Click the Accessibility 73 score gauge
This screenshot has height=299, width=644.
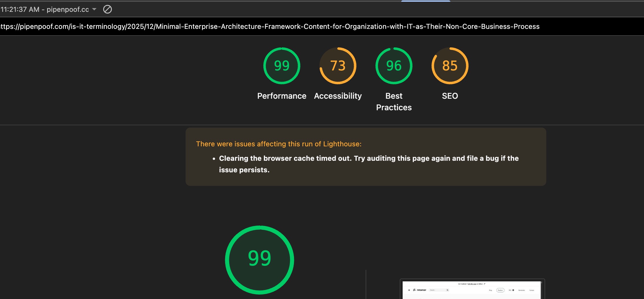click(338, 66)
